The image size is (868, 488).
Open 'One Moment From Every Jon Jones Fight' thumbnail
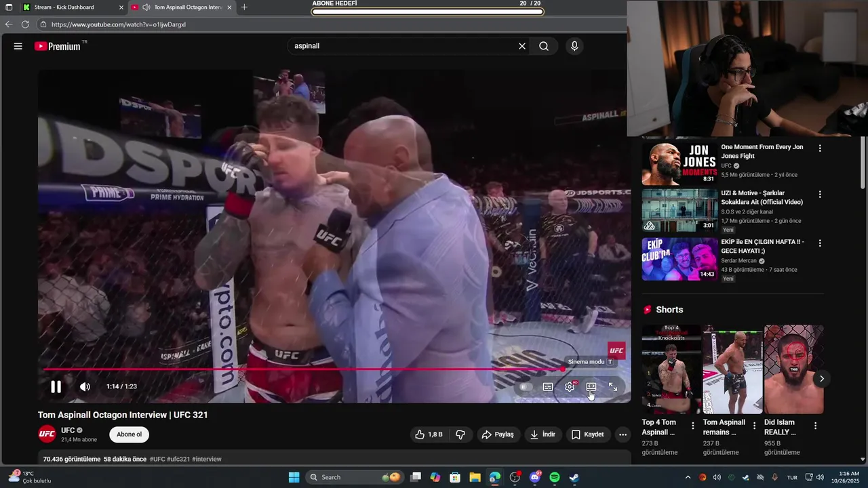point(679,163)
